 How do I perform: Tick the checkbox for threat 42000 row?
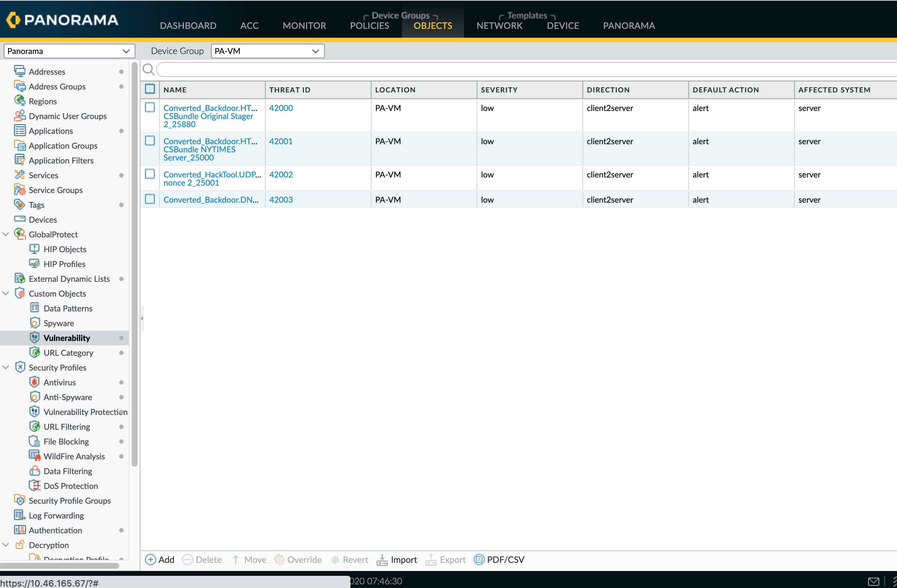pos(150,108)
